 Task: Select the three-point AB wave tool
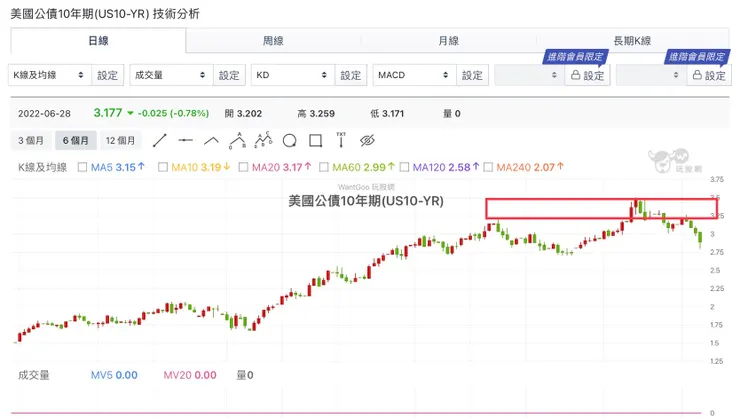point(237,141)
